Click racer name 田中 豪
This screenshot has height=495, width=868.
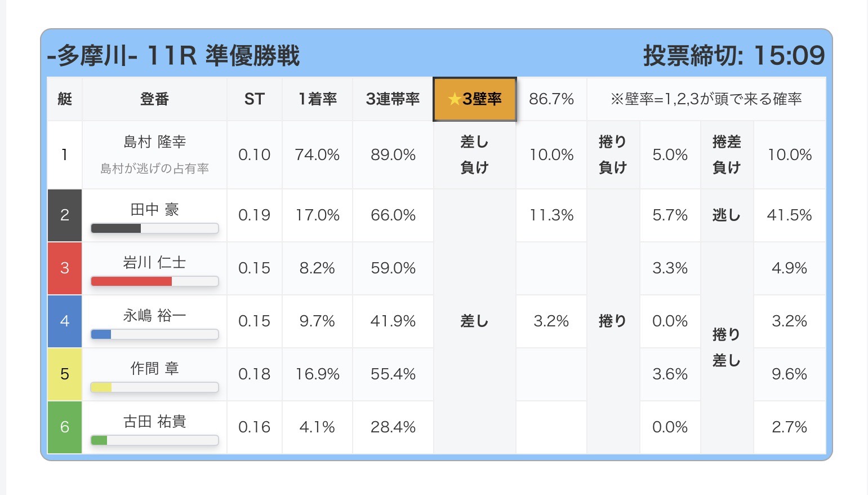pyautogui.click(x=154, y=210)
